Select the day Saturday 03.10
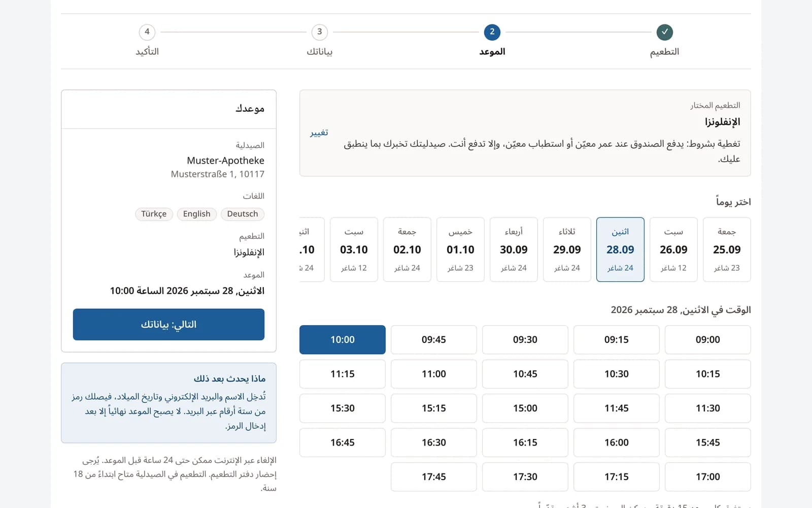The width and height of the screenshot is (812, 508). 354,249
